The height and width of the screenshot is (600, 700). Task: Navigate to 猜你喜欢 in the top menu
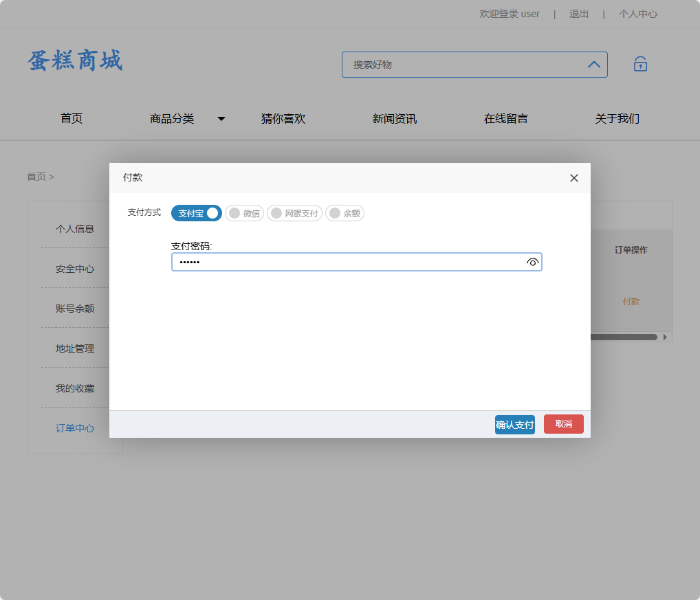tap(283, 118)
